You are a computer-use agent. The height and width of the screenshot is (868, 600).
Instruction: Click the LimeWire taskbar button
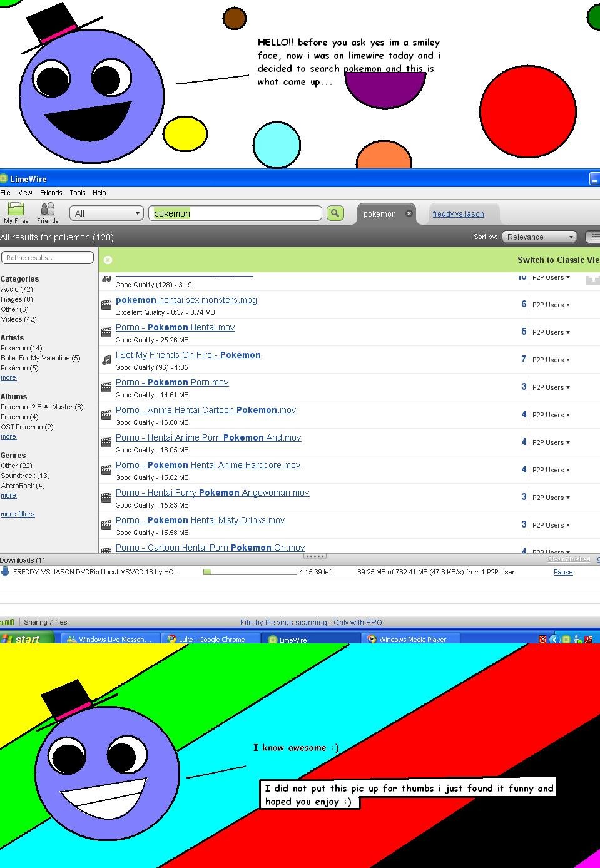pos(312,639)
